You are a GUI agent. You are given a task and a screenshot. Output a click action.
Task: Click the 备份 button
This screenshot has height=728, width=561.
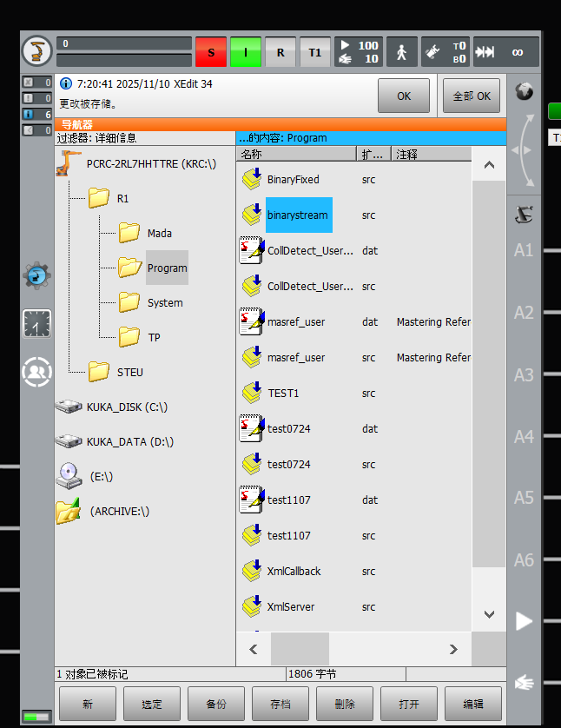216,704
